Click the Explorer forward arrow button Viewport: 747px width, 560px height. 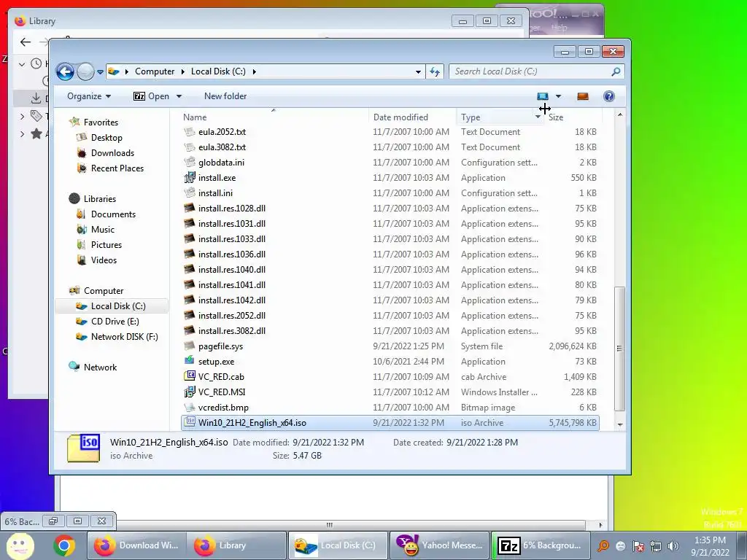point(86,72)
